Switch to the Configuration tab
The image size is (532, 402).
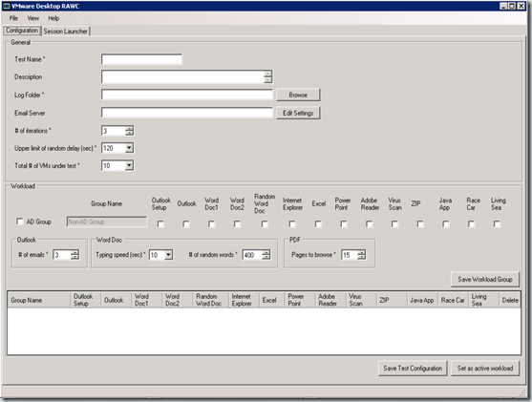coord(22,31)
